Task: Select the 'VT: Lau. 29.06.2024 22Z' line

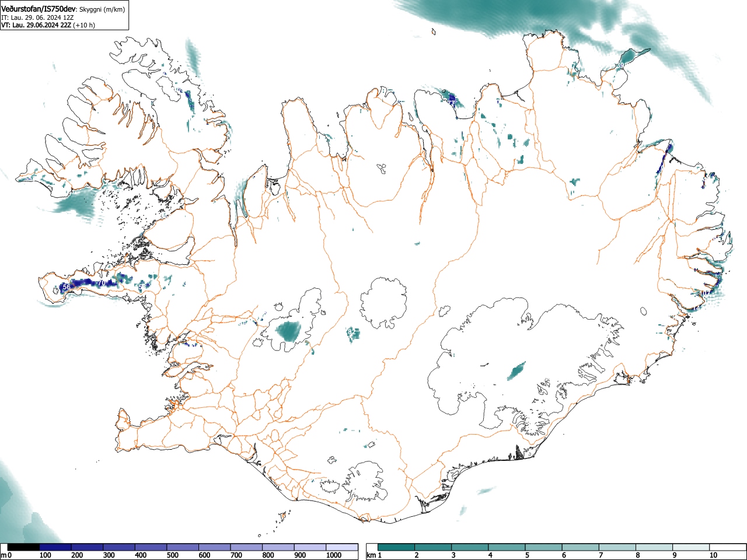Action: (x=36, y=25)
